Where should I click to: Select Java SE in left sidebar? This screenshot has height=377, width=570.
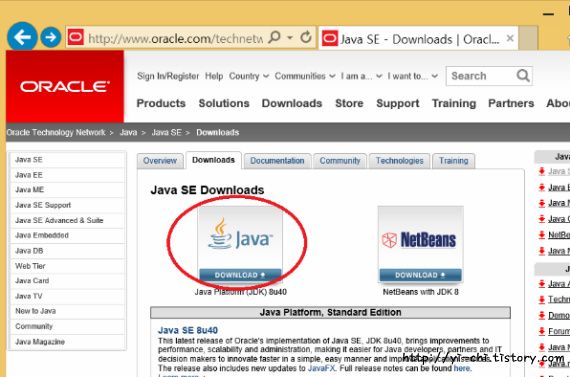(68, 160)
